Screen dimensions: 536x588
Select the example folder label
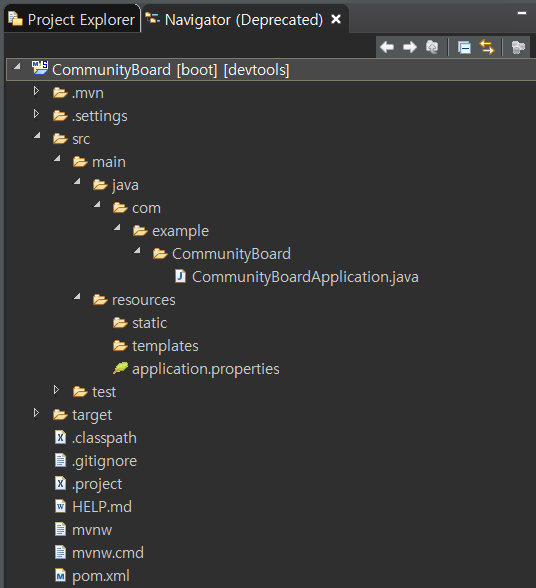[180, 231]
